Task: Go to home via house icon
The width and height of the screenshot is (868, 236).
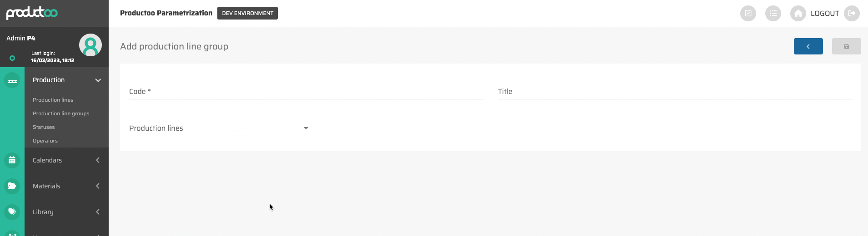Action: pos(798,14)
